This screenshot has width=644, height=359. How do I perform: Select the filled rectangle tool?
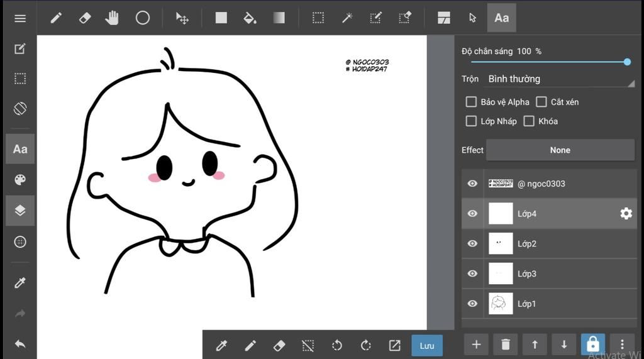point(221,18)
